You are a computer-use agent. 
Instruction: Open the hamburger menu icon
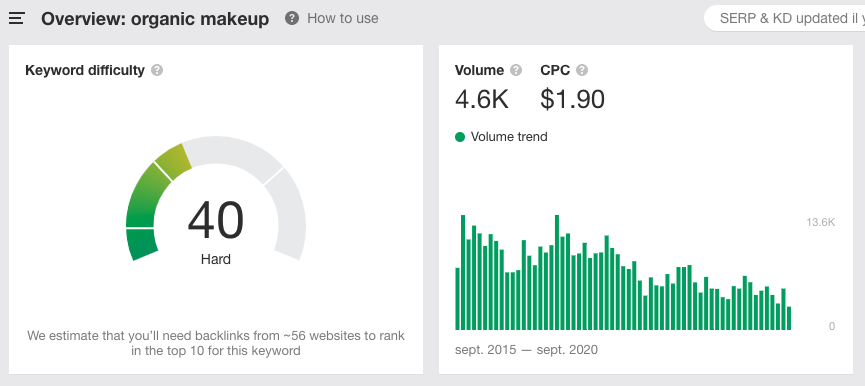click(x=17, y=19)
